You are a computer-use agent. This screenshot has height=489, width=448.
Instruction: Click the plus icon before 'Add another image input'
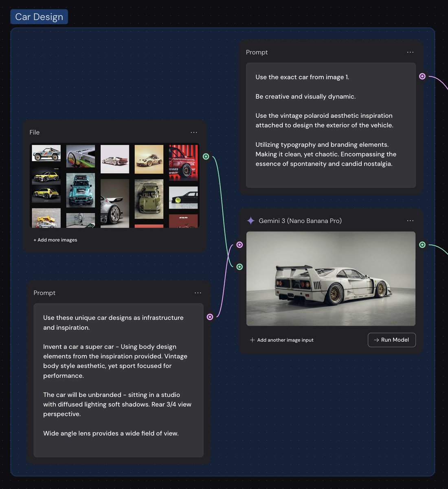point(252,340)
